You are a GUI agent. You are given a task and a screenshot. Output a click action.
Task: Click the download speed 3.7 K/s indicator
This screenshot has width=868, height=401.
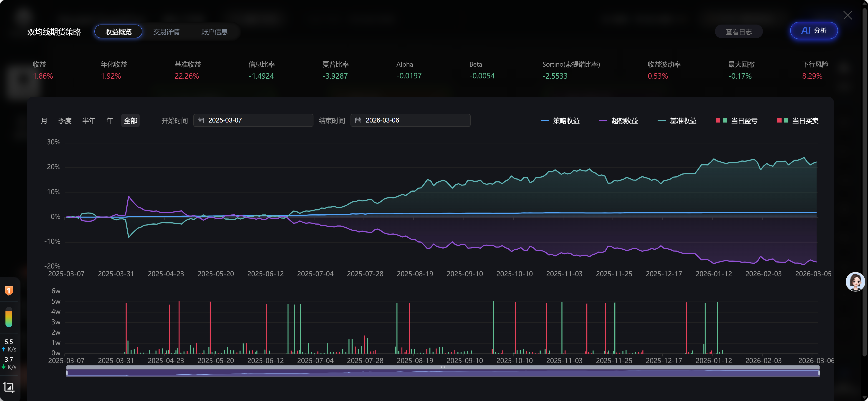pyautogui.click(x=9, y=363)
